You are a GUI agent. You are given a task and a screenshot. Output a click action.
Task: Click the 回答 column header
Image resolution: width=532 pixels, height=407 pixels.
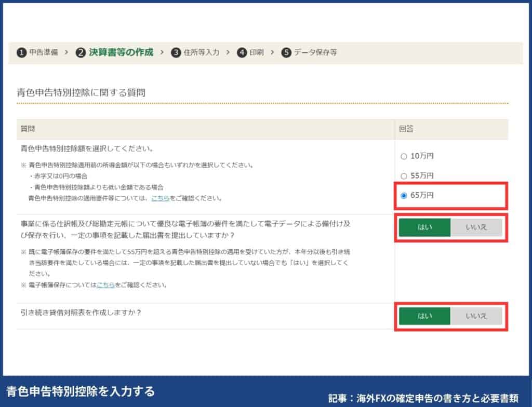[406, 129]
